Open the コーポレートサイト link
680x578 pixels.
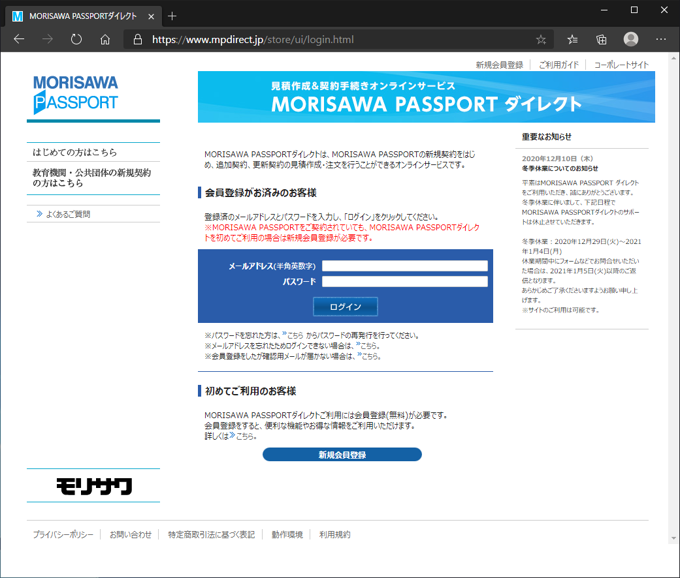coord(621,65)
